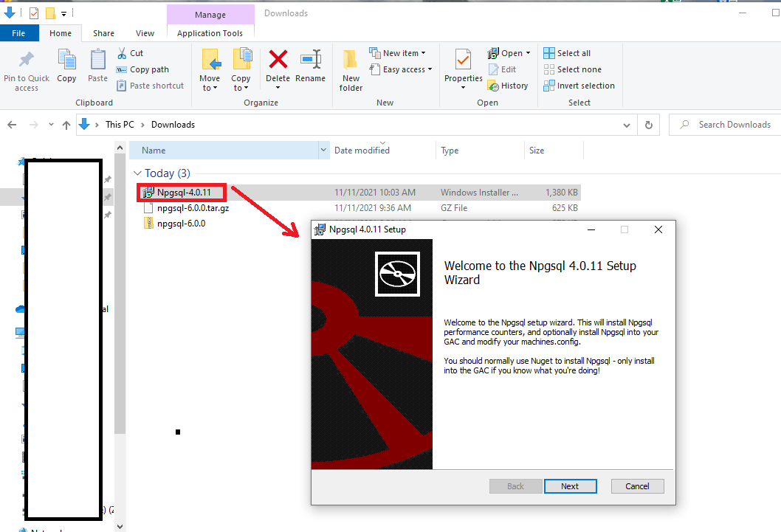Open the Name column filter dropdown
The image size is (781, 532).
324,151
